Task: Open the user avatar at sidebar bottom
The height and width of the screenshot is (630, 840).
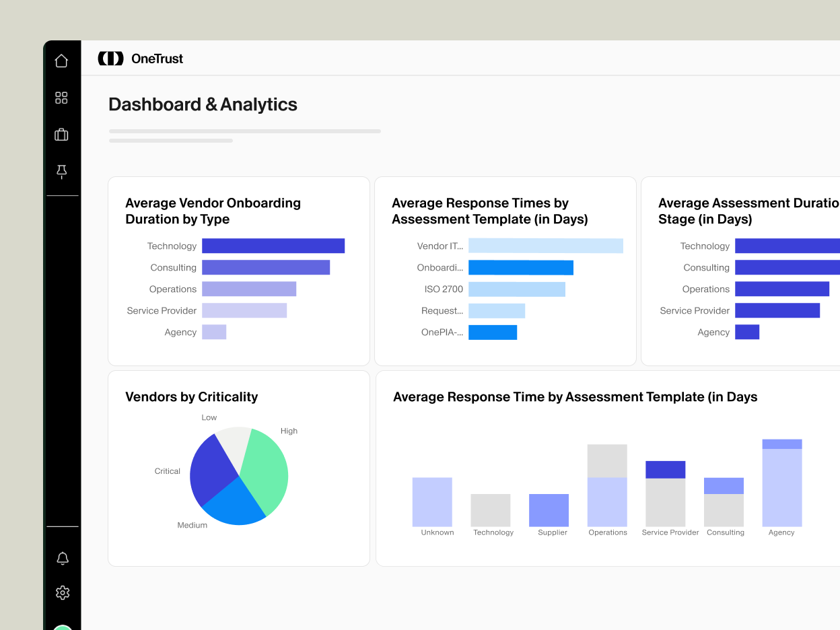Action: pyautogui.click(x=62, y=626)
